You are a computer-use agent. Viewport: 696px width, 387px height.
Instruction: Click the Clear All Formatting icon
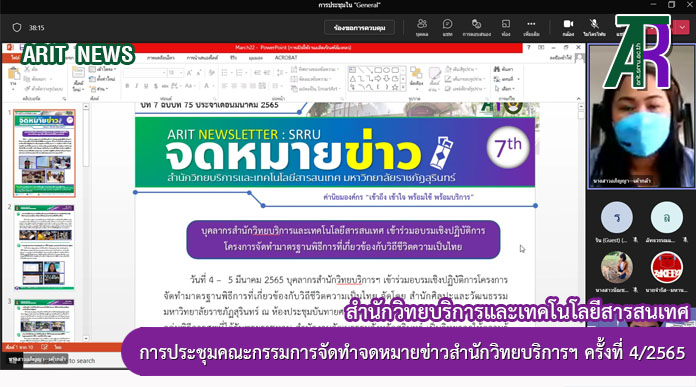click(211, 72)
